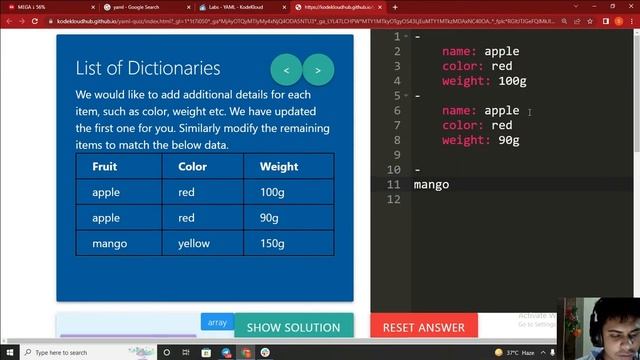Click the zoom magnifier icon in address bar

point(564,21)
